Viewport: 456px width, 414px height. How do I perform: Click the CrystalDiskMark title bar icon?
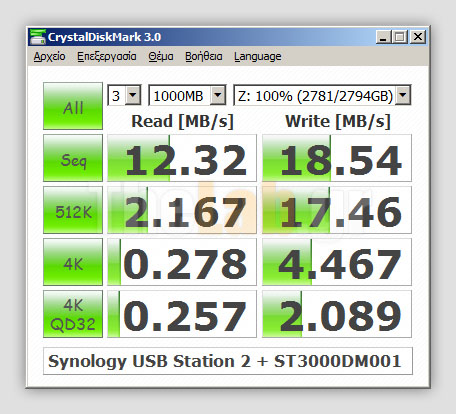(x=37, y=37)
